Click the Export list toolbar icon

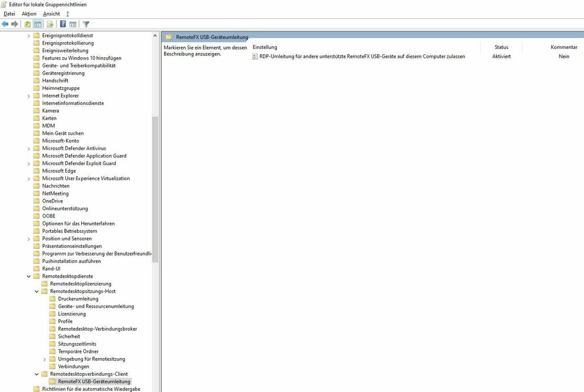(x=50, y=24)
